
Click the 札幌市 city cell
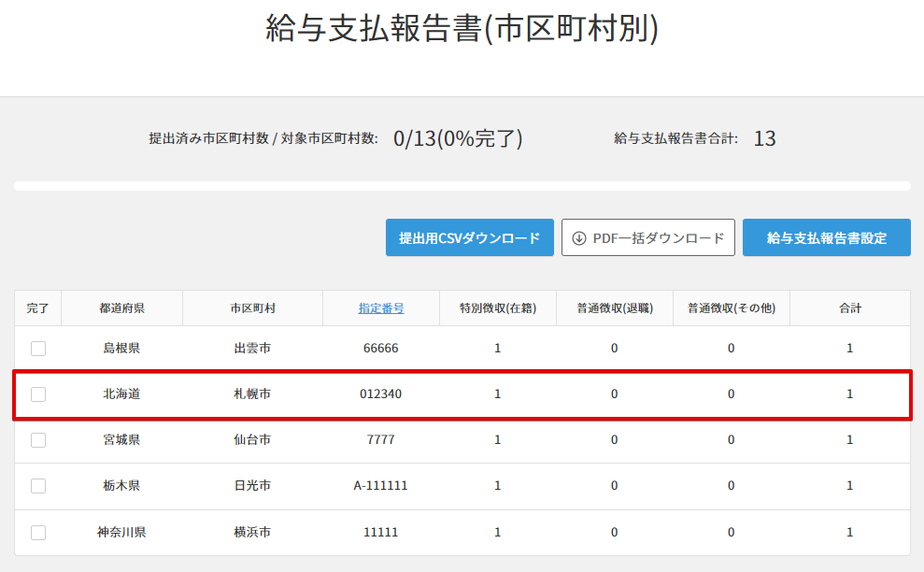[252, 394]
